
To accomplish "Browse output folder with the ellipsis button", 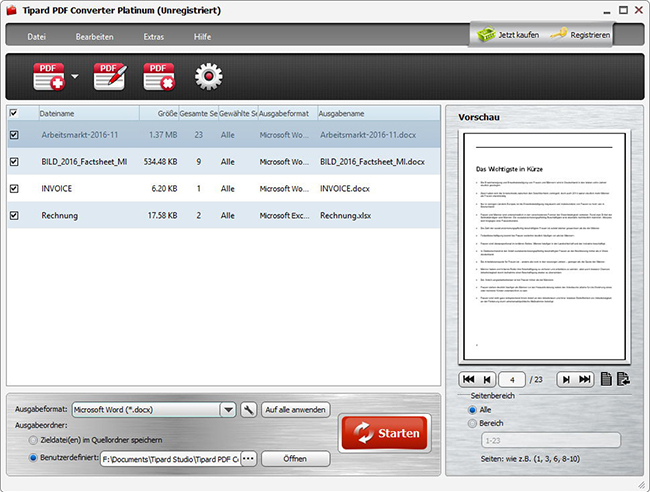I will [x=248, y=458].
